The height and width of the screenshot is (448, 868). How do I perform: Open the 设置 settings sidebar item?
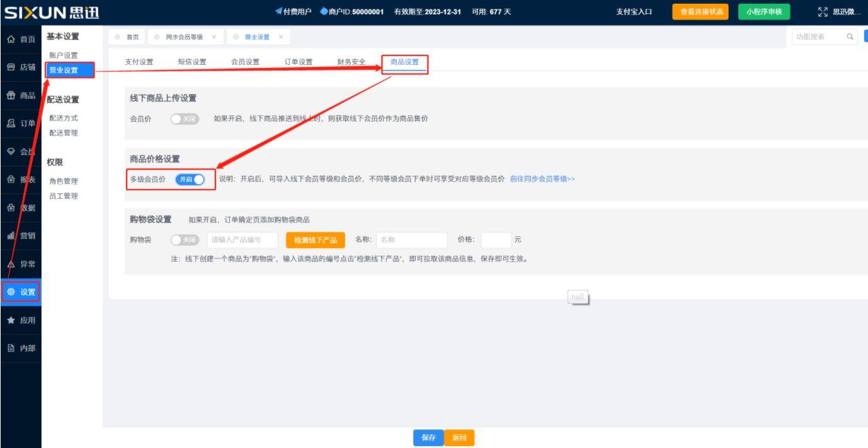(x=21, y=292)
